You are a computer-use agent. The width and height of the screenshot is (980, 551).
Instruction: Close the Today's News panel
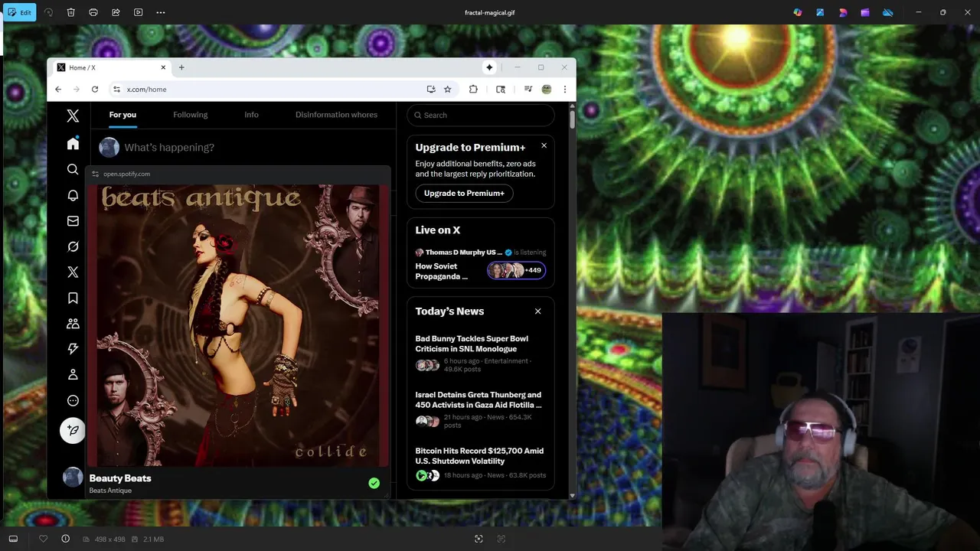click(x=537, y=311)
